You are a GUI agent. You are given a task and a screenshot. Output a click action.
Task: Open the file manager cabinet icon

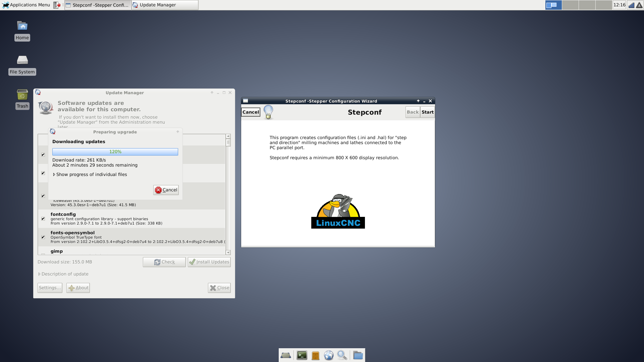coord(315,355)
